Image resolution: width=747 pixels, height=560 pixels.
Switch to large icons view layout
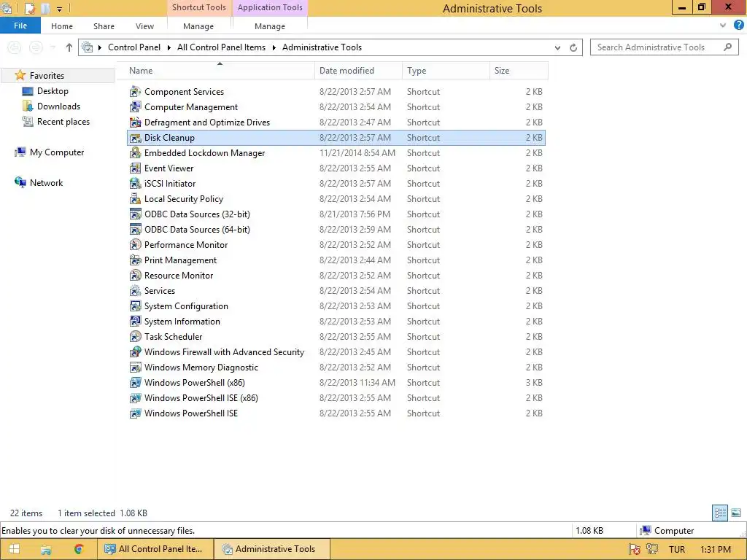coord(736,513)
